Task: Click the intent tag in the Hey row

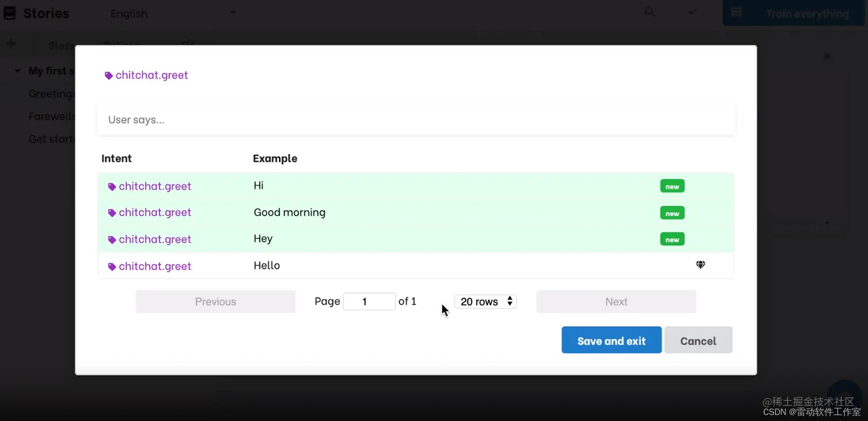Action: point(150,240)
